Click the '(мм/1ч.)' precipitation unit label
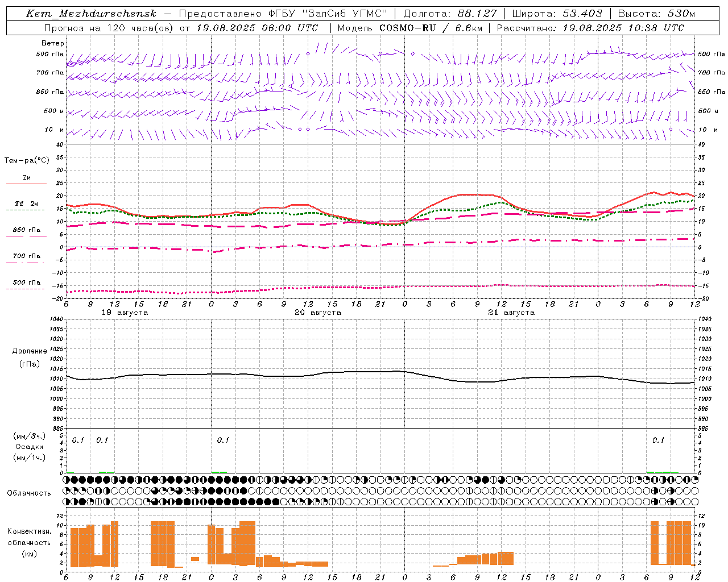728x582 pixels. coord(29,458)
